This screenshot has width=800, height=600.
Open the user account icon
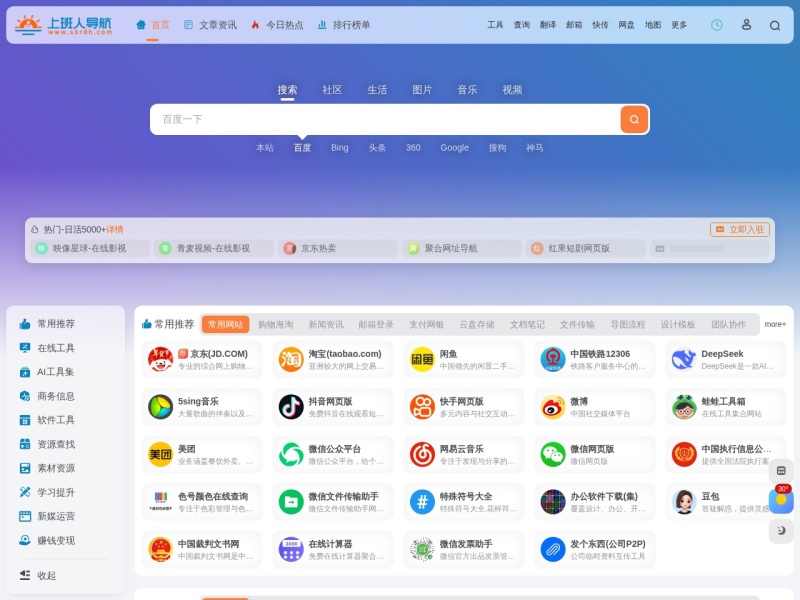pos(746,24)
